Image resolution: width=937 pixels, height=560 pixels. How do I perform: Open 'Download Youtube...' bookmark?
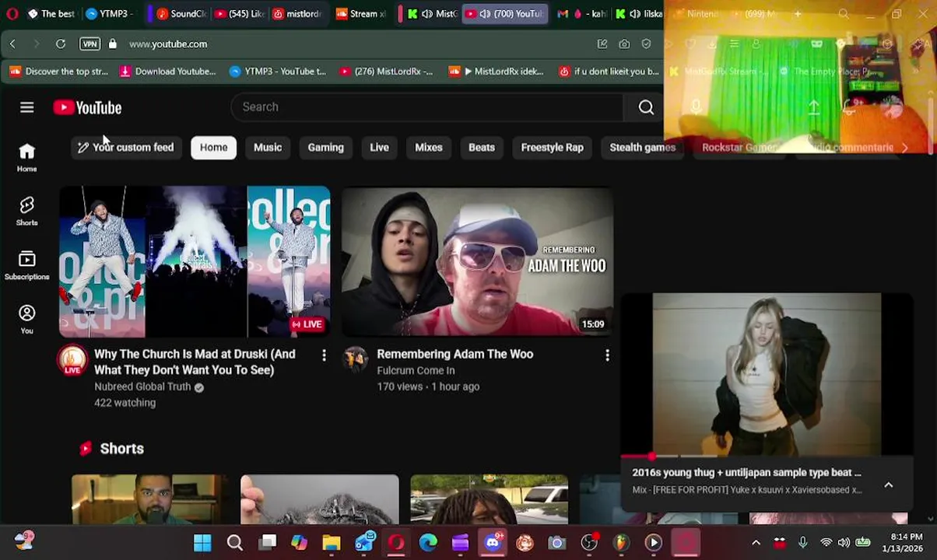pyautogui.click(x=167, y=72)
